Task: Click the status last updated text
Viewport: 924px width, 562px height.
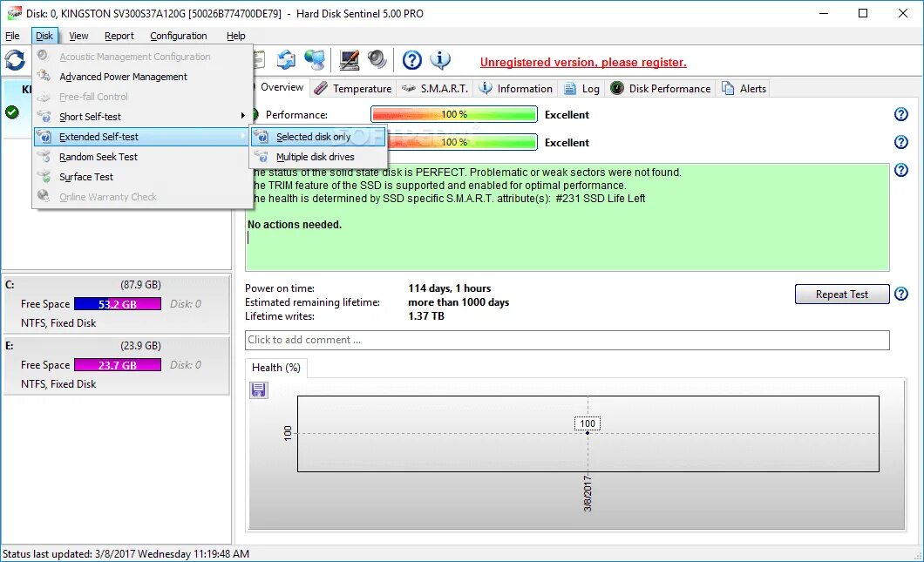Action: pyautogui.click(x=126, y=554)
